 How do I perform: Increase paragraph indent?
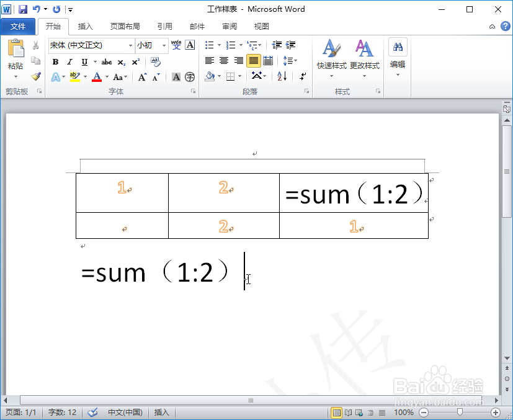point(290,45)
